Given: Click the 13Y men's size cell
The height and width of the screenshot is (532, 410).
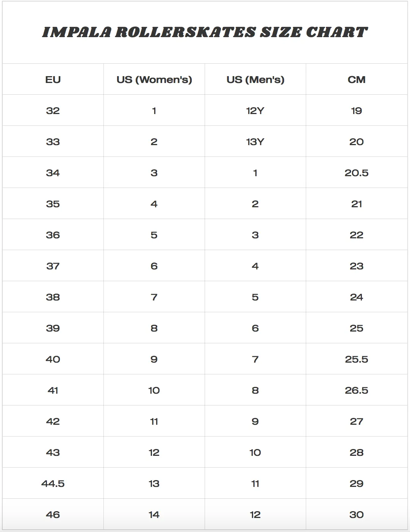Looking at the screenshot, I should point(255,142).
